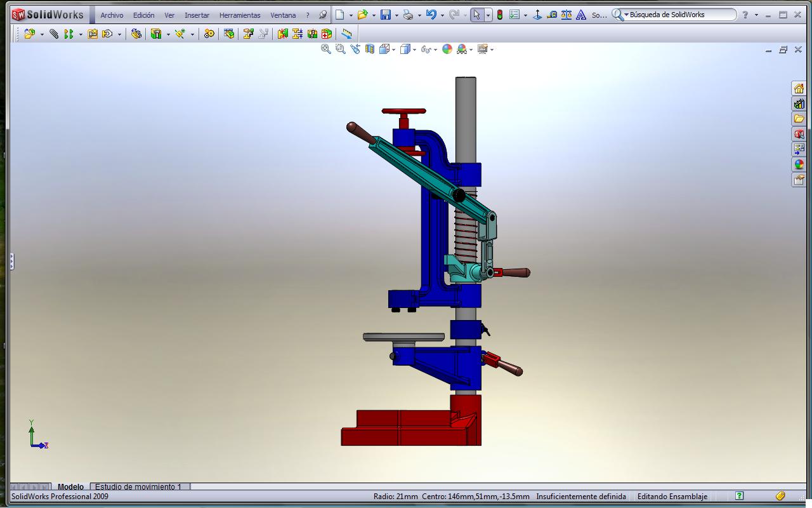
Task: Open the Archivo menu
Action: (112, 15)
